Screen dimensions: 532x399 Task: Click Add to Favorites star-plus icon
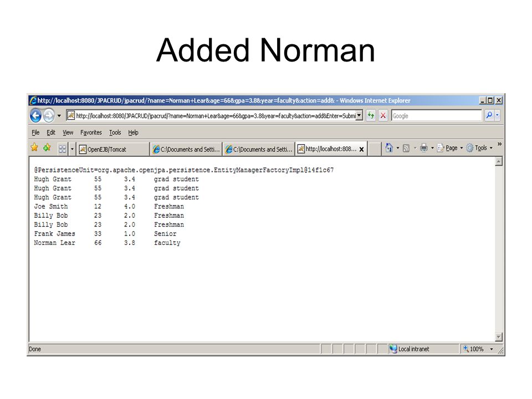47,147
